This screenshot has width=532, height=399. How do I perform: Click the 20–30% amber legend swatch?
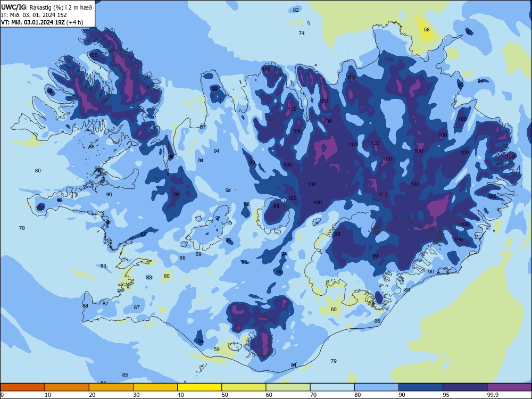(x=111, y=387)
